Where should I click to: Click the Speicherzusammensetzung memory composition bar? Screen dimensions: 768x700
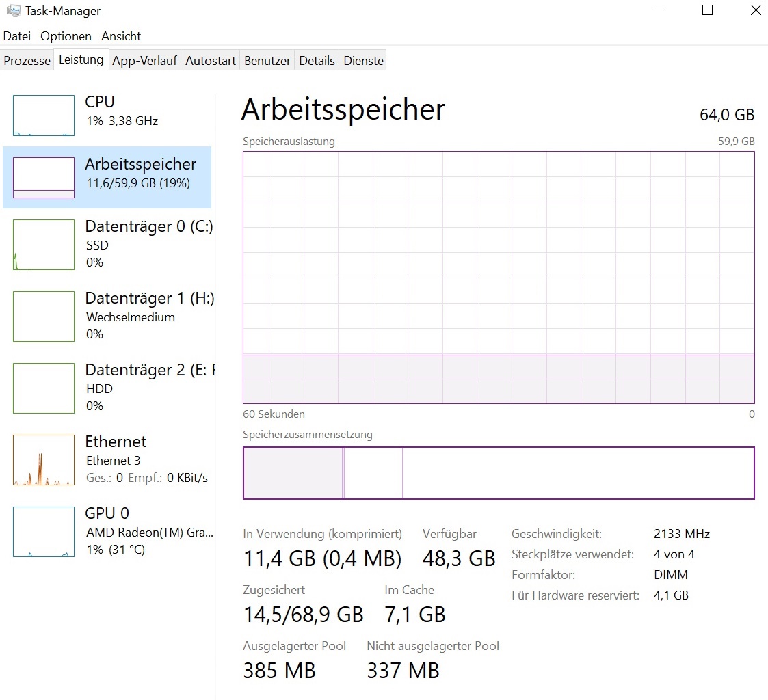[x=499, y=473]
